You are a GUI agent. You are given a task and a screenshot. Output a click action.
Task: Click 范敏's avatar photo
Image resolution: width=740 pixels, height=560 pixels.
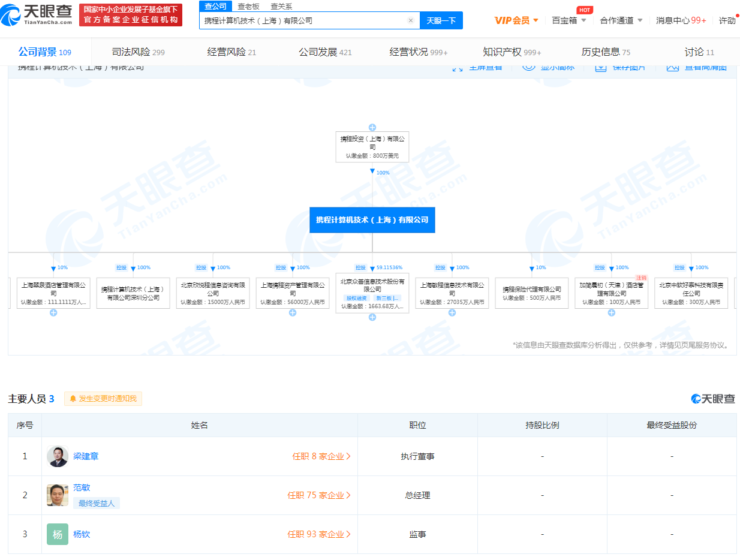58,495
